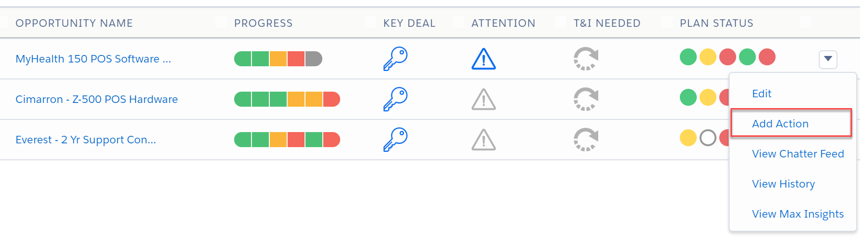Open the row actions dropdown for MyHealth
The width and height of the screenshot is (868, 243).
pos(828,59)
